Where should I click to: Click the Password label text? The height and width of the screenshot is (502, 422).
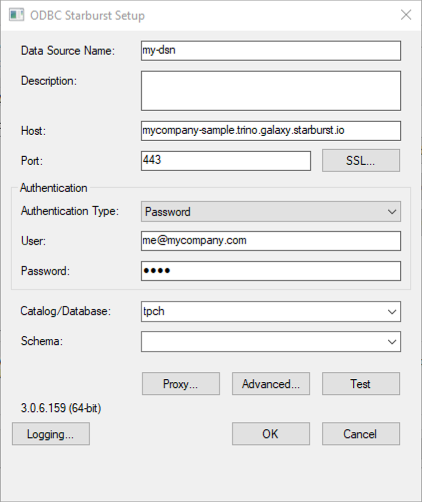coord(45,271)
